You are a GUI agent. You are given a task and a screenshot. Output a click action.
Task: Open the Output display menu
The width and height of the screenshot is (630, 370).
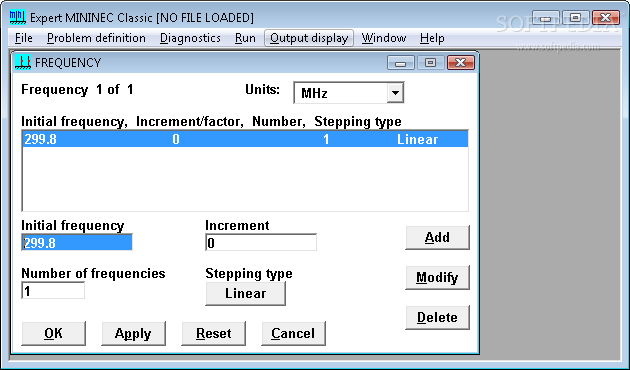pyautogui.click(x=309, y=38)
